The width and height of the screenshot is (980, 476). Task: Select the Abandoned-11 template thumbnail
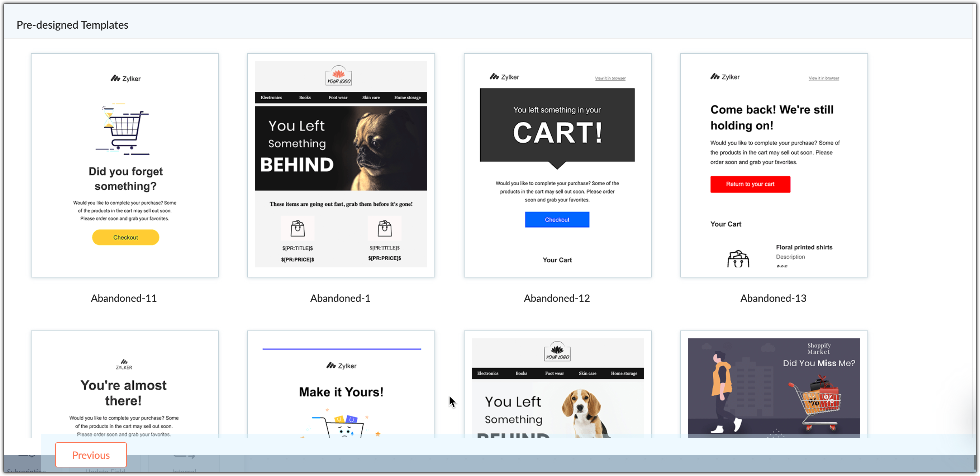(125, 165)
